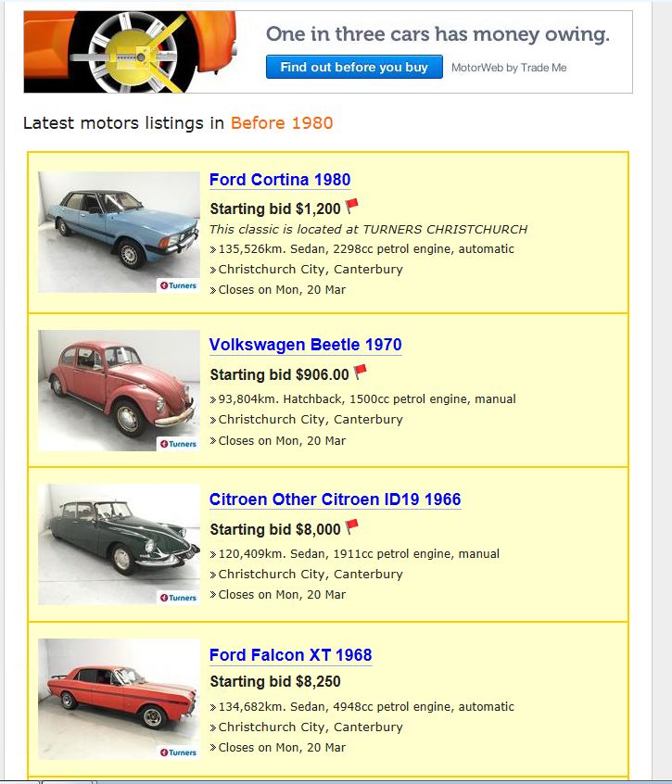Click the red flag next to $906.00
This screenshot has height=784, width=672.
360,372
